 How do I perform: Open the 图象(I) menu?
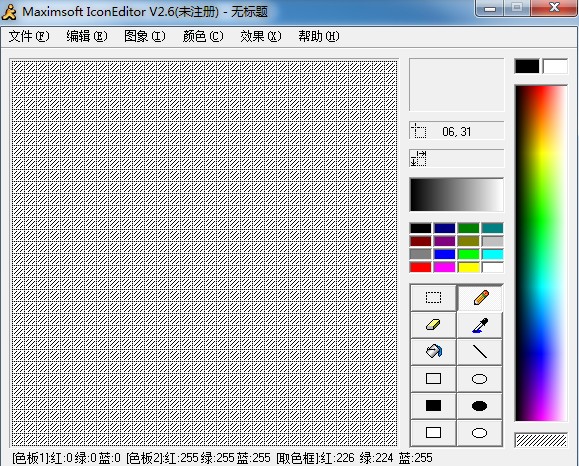pyautogui.click(x=145, y=36)
